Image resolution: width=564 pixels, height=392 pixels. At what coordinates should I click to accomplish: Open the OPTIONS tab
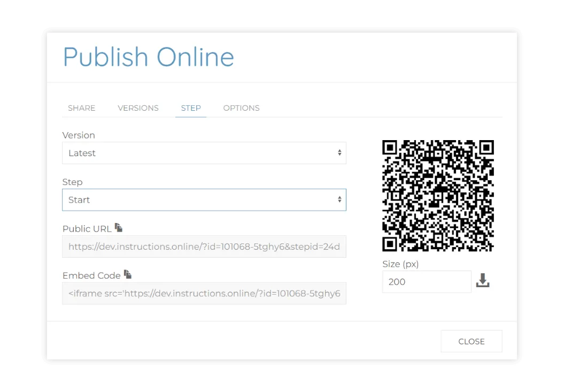[x=241, y=108]
